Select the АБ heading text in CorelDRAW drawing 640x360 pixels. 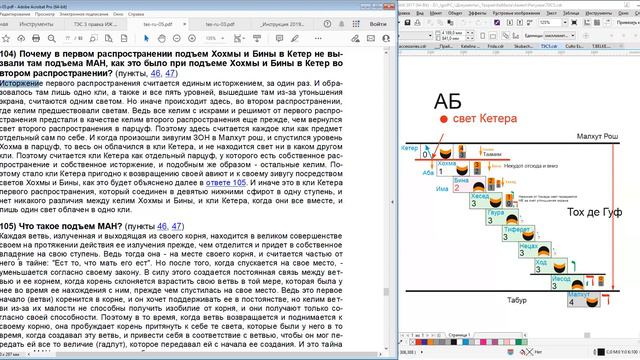[x=447, y=102]
